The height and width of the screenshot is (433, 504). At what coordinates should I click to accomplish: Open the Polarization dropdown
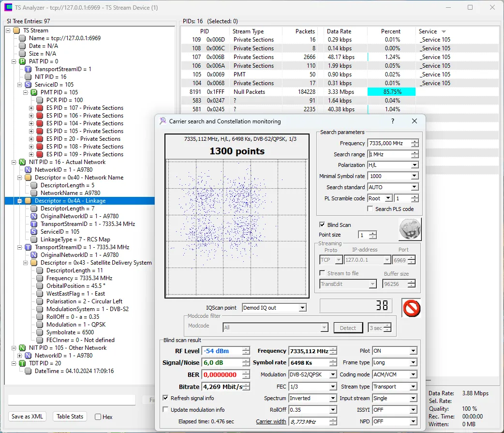tap(415, 165)
